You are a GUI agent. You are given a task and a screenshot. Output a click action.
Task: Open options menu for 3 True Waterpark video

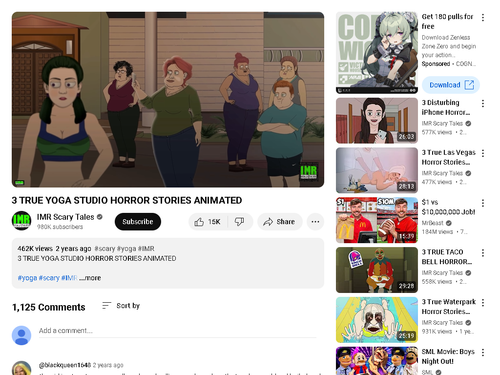click(x=483, y=303)
